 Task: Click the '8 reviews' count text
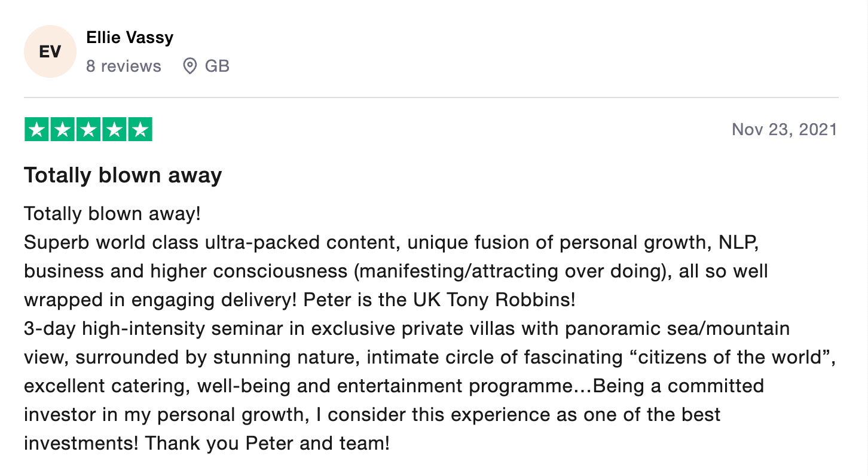[123, 66]
